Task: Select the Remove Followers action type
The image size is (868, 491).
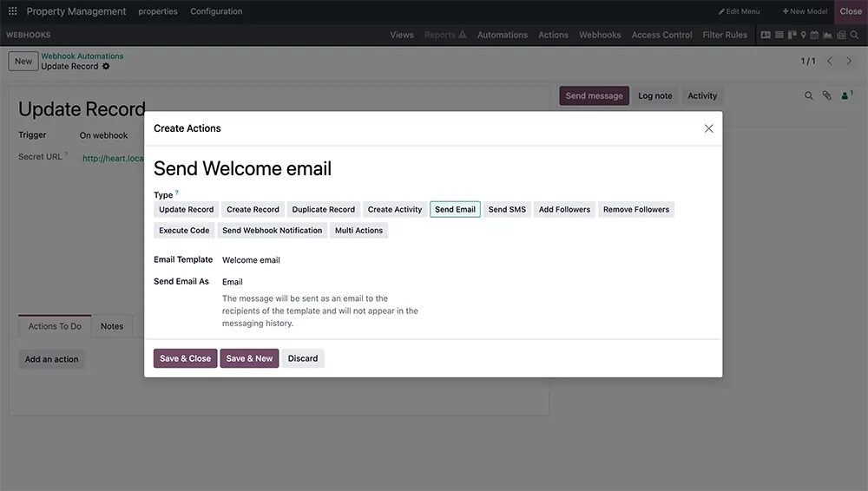Action: pyautogui.click(x=636, y=209)
